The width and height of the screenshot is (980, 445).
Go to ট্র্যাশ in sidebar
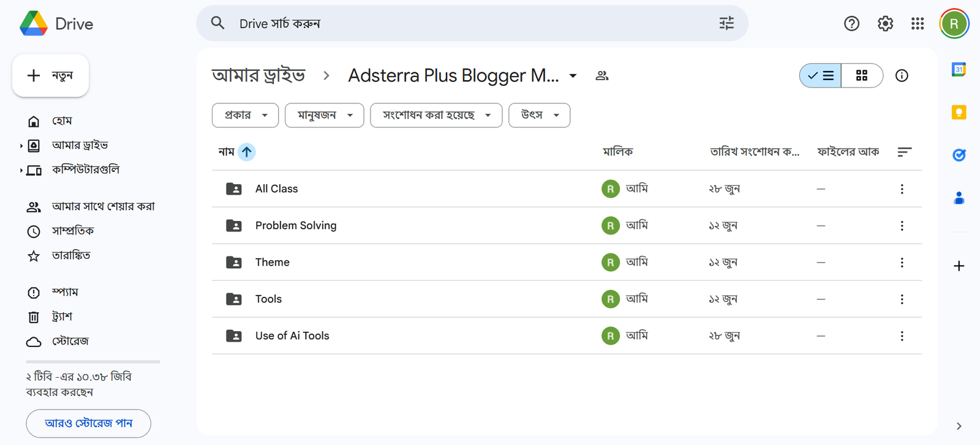(61, 316)
